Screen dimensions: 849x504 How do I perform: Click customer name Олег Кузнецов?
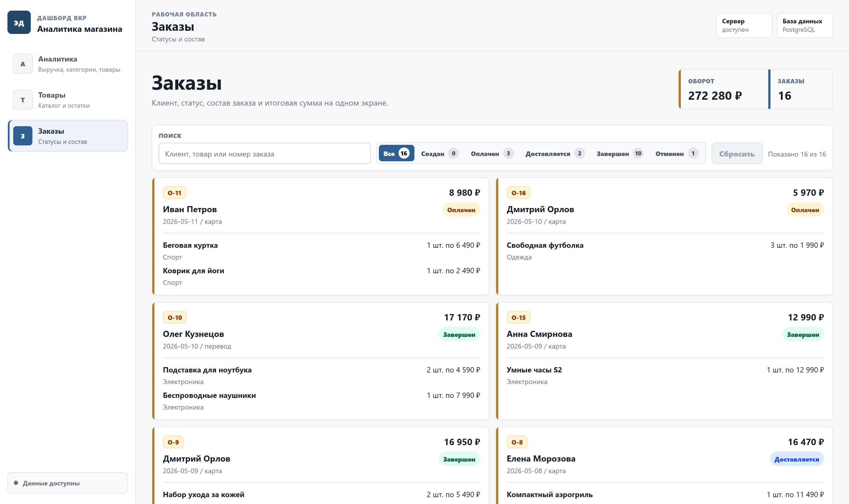[194, 334]
